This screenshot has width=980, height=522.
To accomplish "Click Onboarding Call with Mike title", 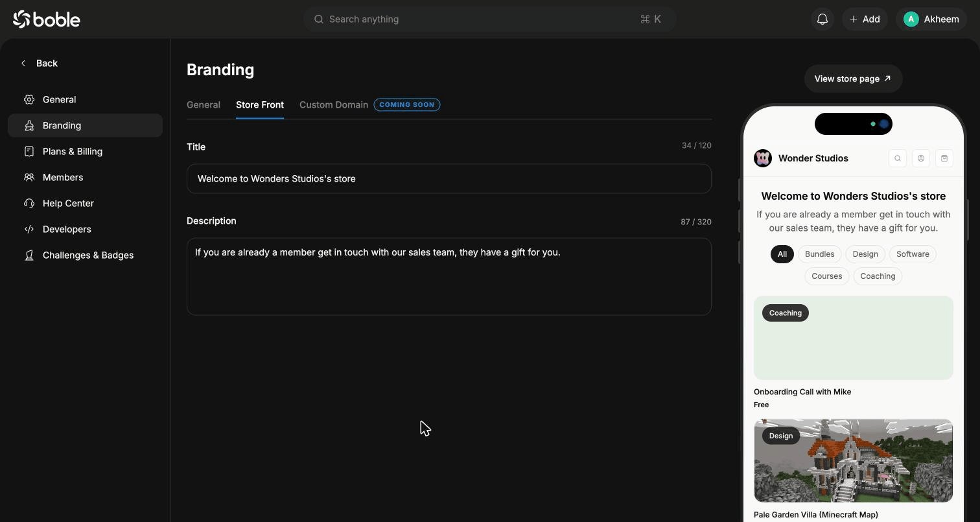I will (802, 392).
